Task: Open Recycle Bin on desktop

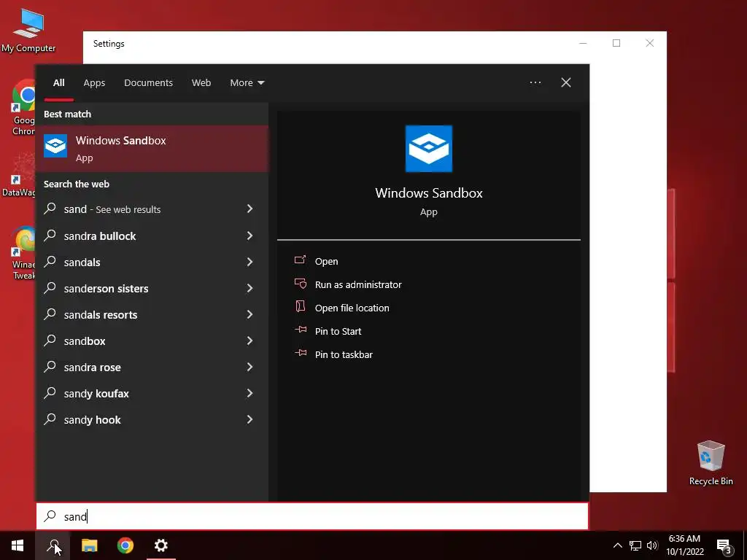Action: [x=711, y=463]
